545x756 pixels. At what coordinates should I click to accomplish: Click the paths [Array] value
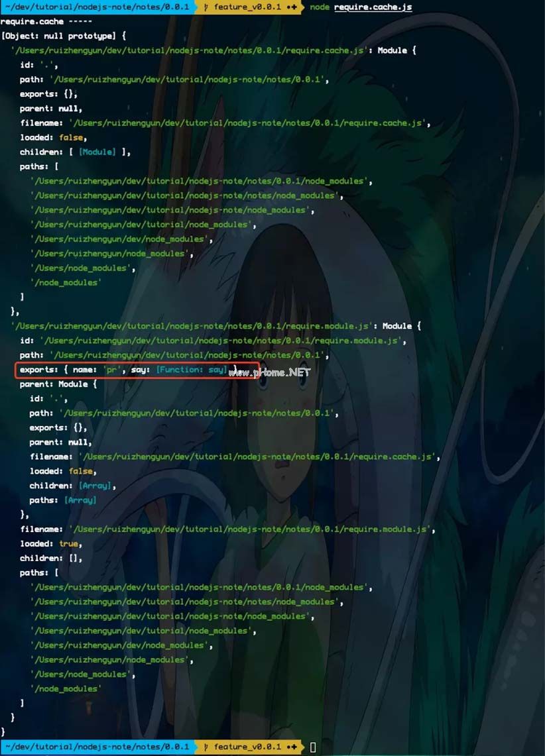click(x=80, y=500)
